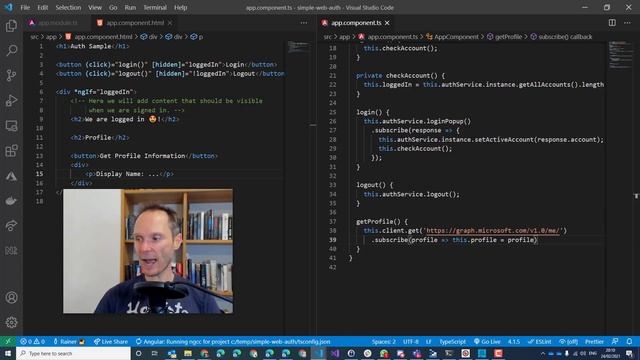
Task: Change LF end-of-line sequence
Action: [429, 342]
